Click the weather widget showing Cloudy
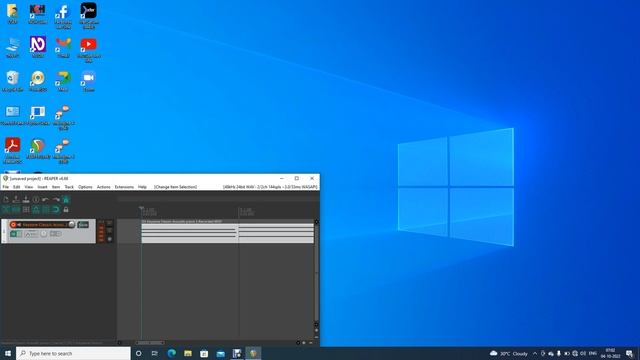This screenshot has width=640, height=360. (508, 353)
